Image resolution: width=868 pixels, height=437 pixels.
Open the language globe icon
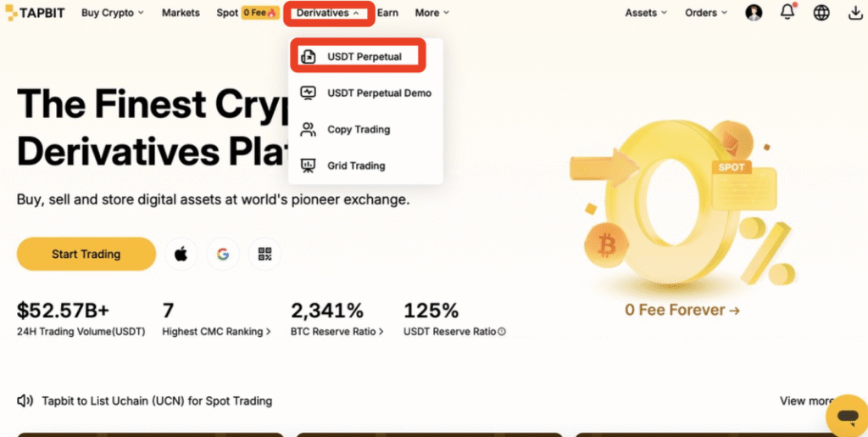[821, 13]
